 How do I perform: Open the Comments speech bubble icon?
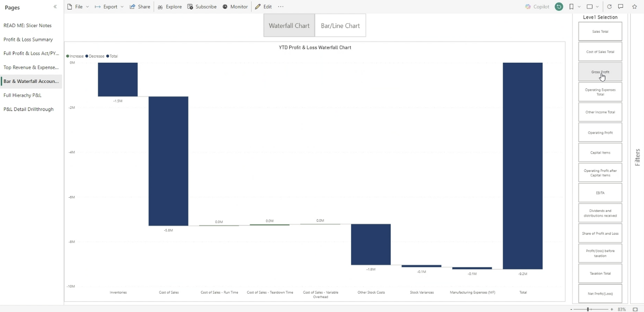(x=621, y=7)
